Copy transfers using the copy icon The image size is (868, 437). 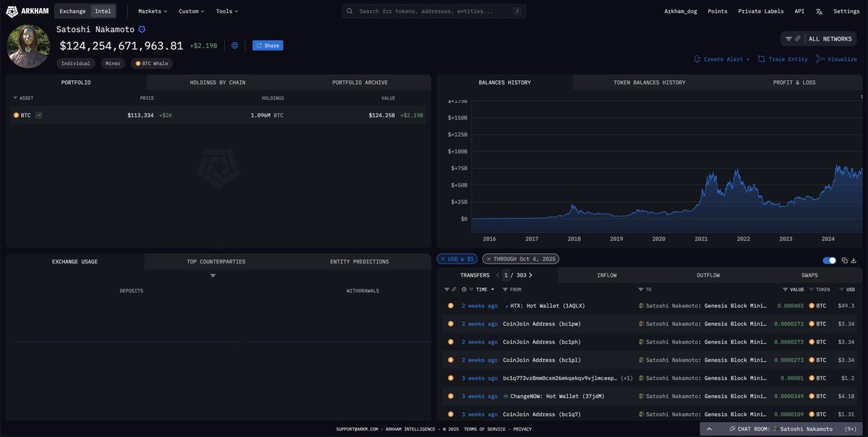pyautogui.click(x=844, y=260)
